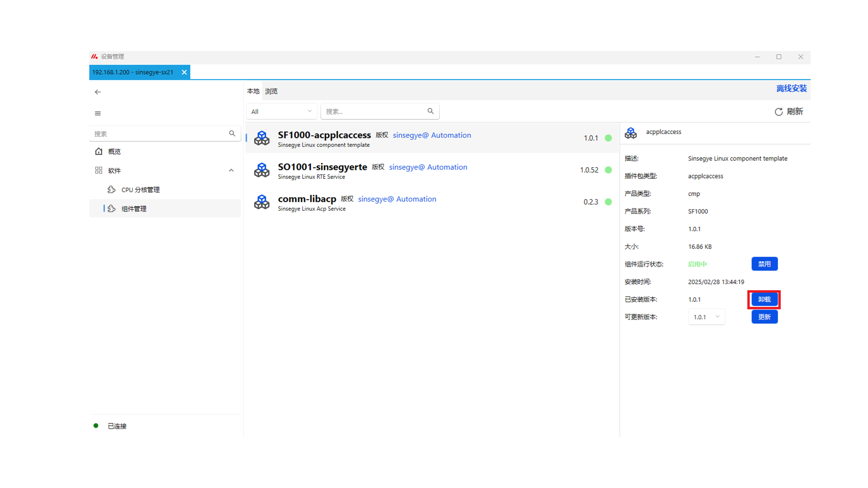
Task: Click the puzzle icon for 组件管理
Action: point(112,208)
